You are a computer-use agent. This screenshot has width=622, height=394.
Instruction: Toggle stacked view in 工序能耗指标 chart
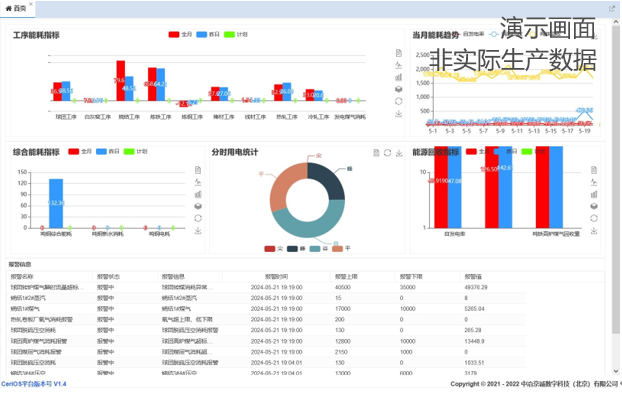coord(399,89)
